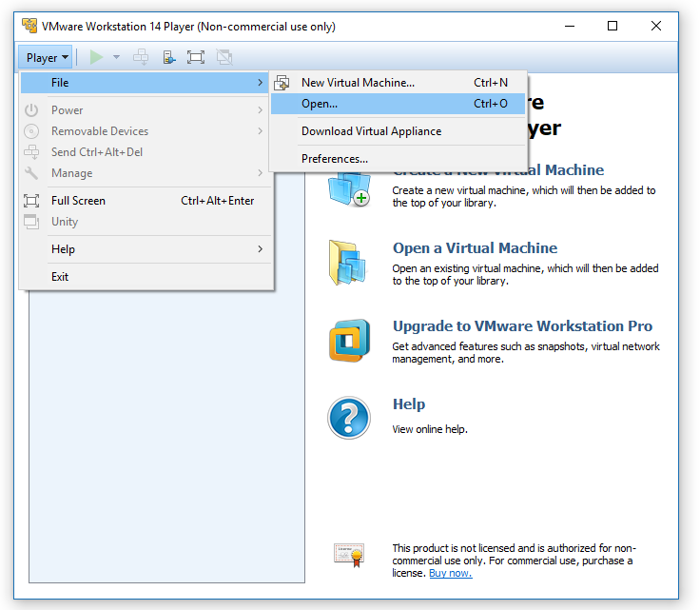The image size is (700, 610).
Task: Expand the power options dropdown arrow
Action: tap(116, 57)
